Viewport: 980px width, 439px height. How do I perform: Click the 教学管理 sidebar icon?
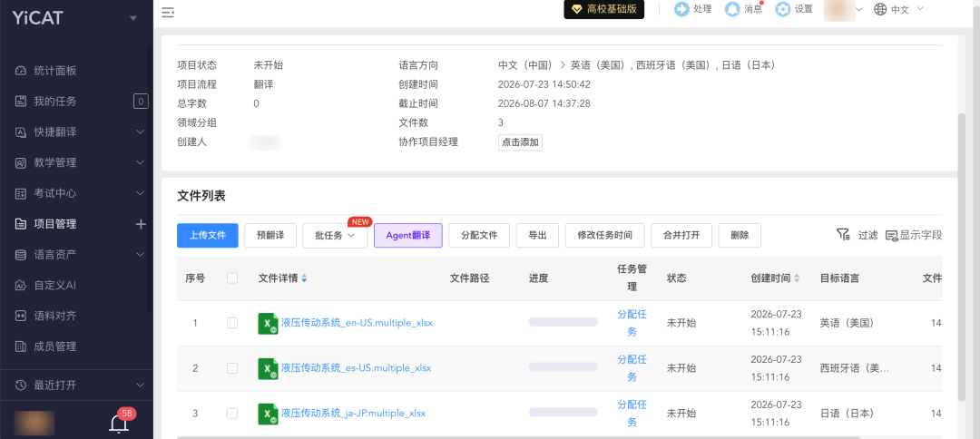pyautogui.click(x=21, y=162)
